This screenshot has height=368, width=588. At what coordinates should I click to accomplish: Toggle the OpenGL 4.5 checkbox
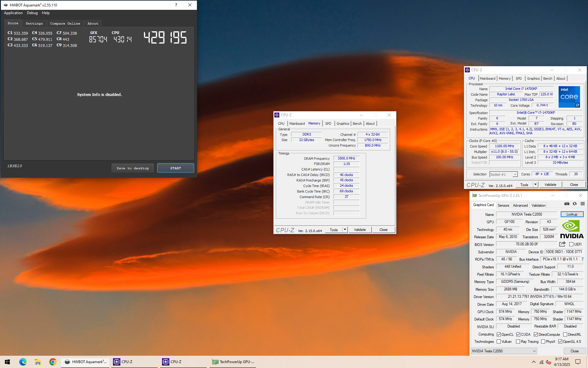pos(560,342)
